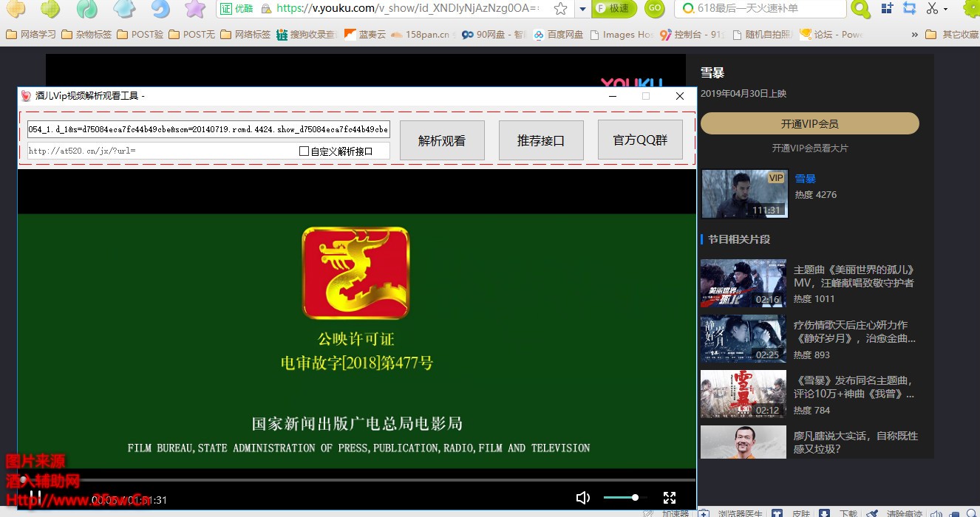Open the 其它收藏 bookmarks folder
The height and width of the screenshot is (517, 980).
(x=953, y=35)
